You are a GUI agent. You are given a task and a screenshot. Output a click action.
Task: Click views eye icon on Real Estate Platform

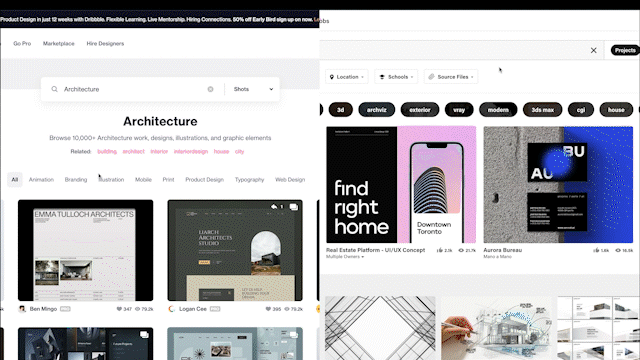pos(461,250)
